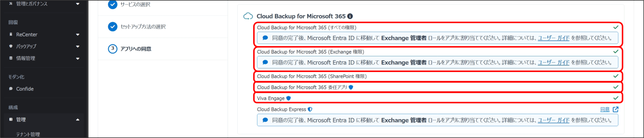Click the green checkmark on Viva Engage row
This screenshot has width=644, height=138.
(x=616, y=98)
